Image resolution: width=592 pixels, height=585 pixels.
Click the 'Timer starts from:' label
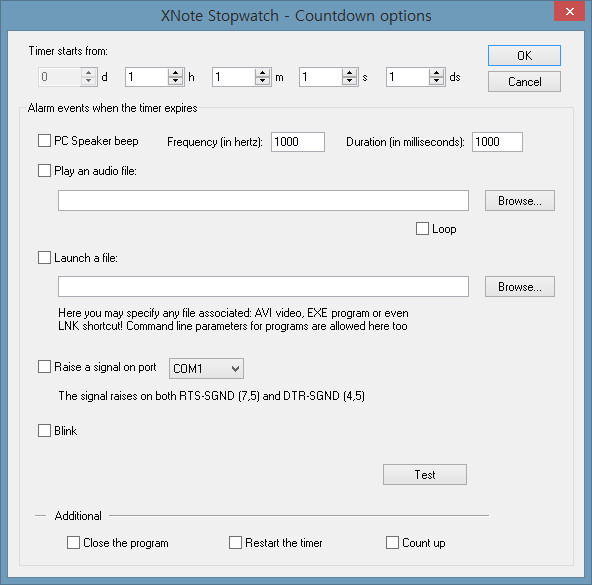pyautogui.click(x=68, y=51)
